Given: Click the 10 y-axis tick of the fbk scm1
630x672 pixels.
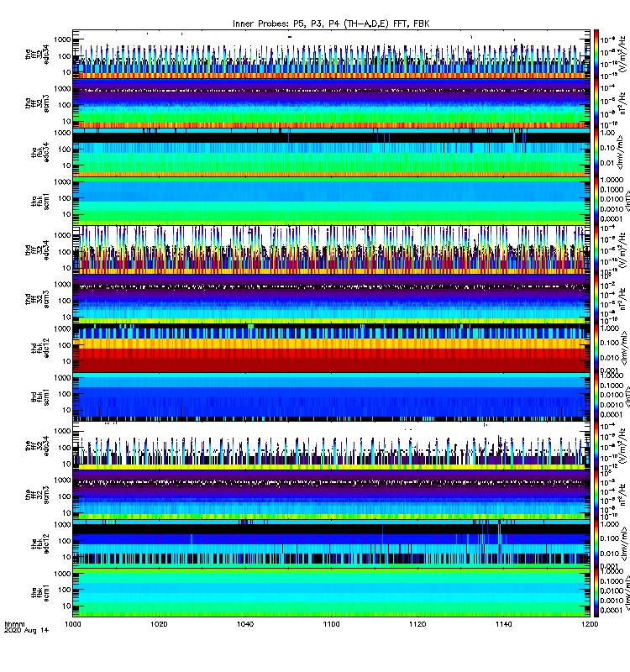Looking at the screenshot, I should [66, 606].
